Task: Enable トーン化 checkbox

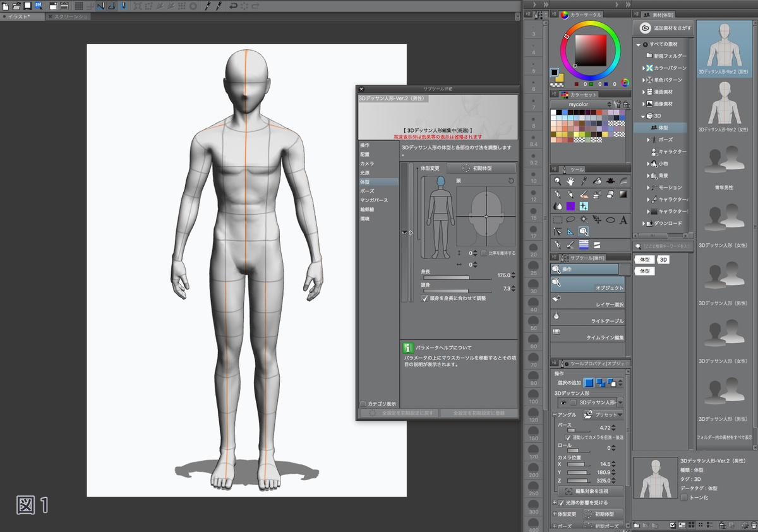Action: tap(684, 497)
